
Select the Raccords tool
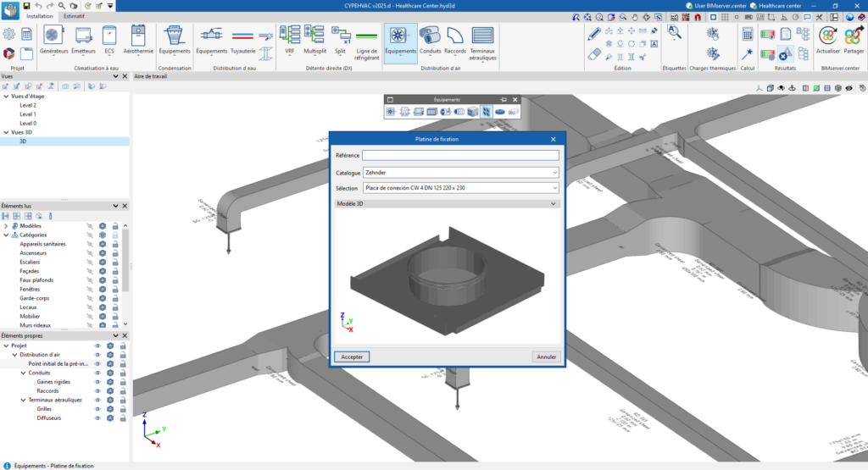pos(455,40)
